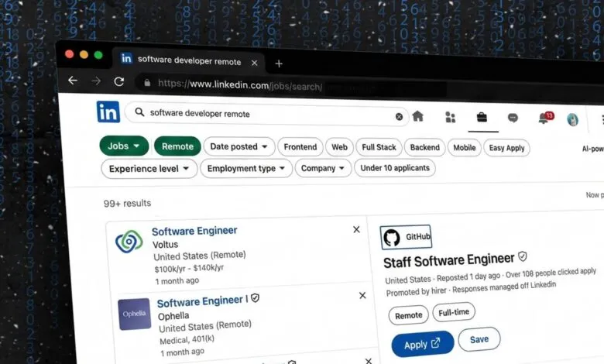Open the Software Engineer I Ophella link

[203, 301]
